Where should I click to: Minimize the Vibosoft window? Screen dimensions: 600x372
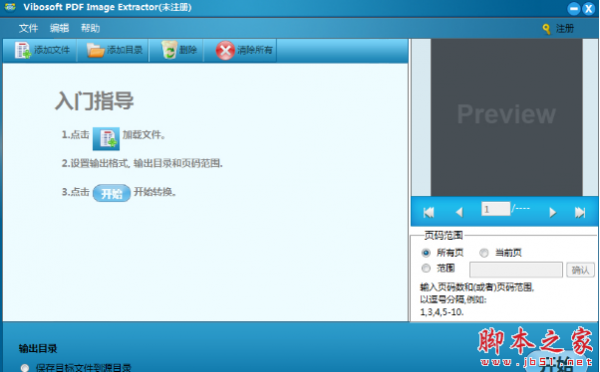pos(574,8)
